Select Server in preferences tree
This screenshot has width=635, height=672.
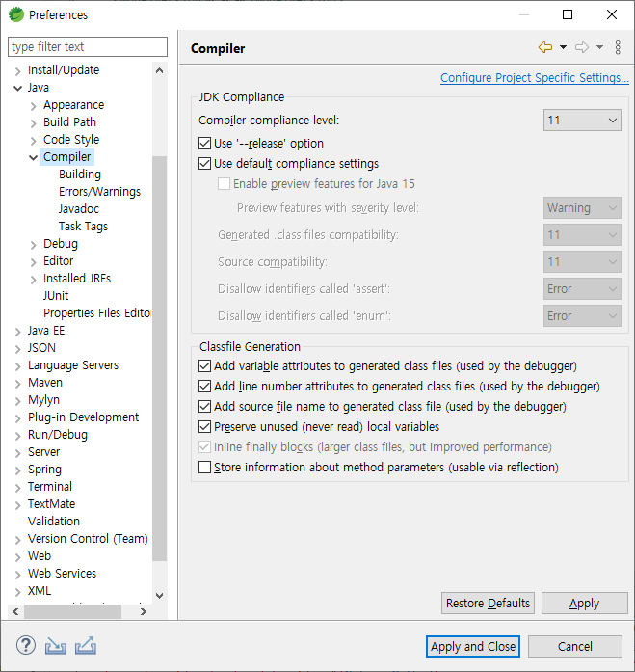click(44, 452)
